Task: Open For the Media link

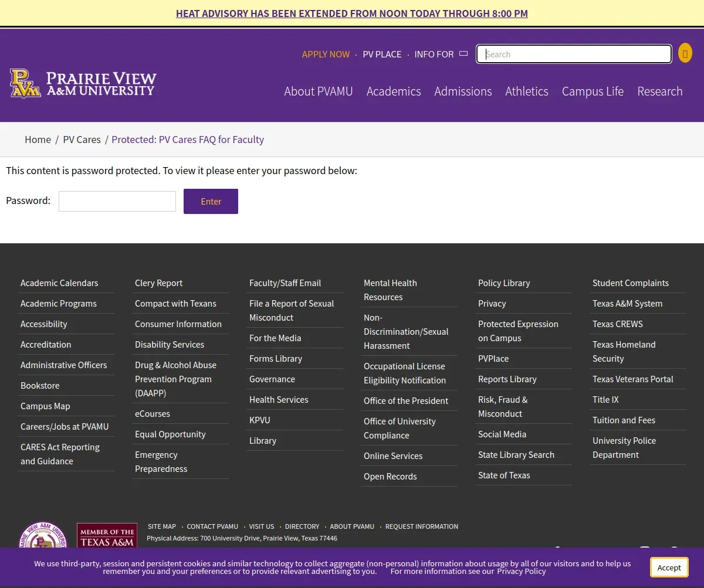Action: [x=275, y=338]
